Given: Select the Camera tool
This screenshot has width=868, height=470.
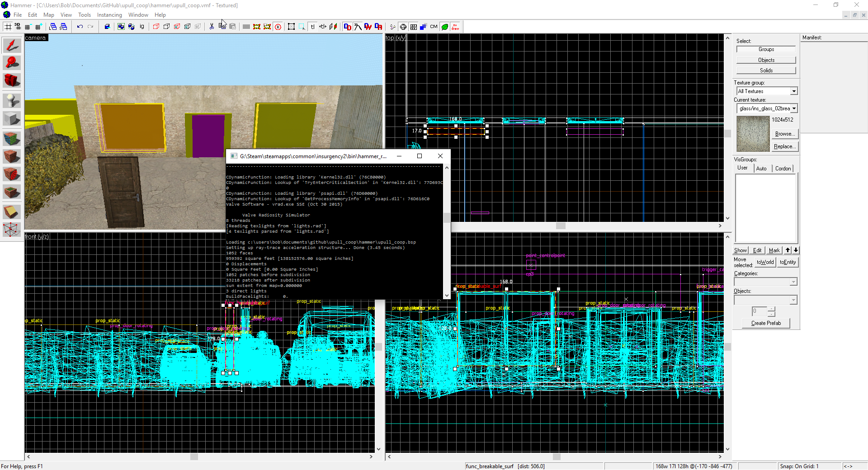Looking at the screenshot, I should click(12, 80).
